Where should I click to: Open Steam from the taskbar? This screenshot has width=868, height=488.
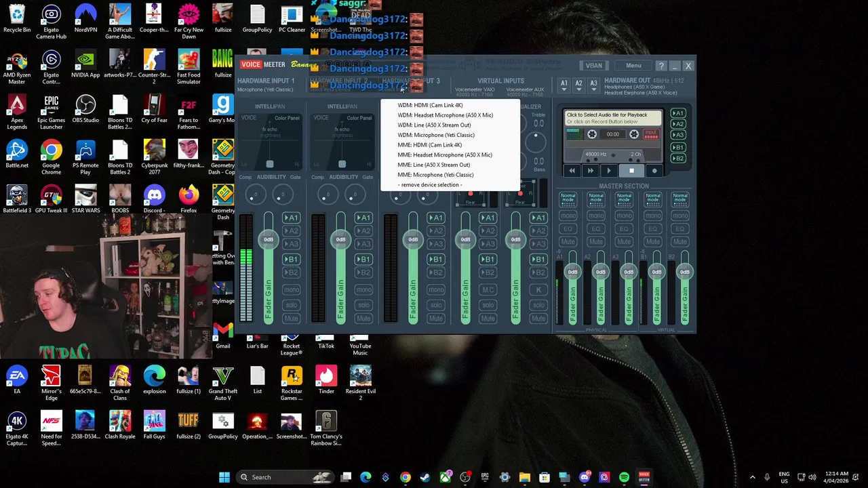click(x=425, y=477)
